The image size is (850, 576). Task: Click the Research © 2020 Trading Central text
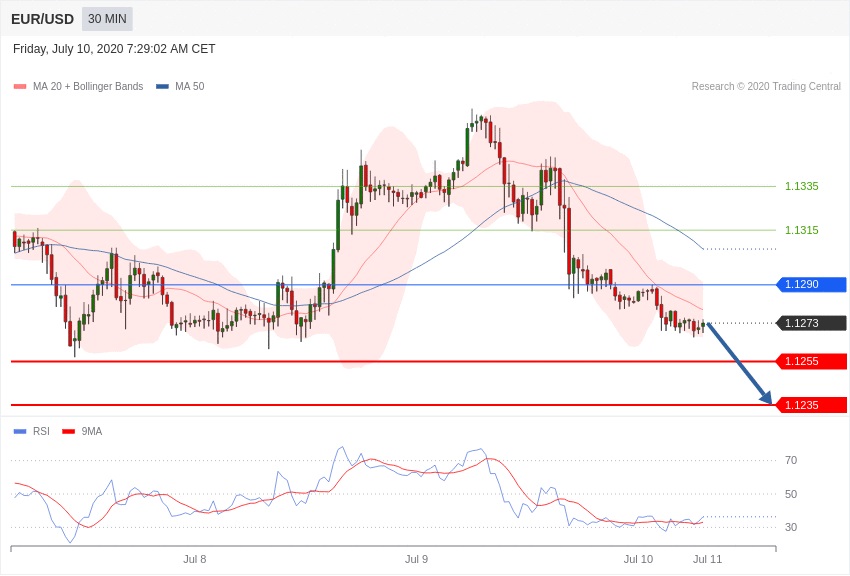click(x=766, y=87)
